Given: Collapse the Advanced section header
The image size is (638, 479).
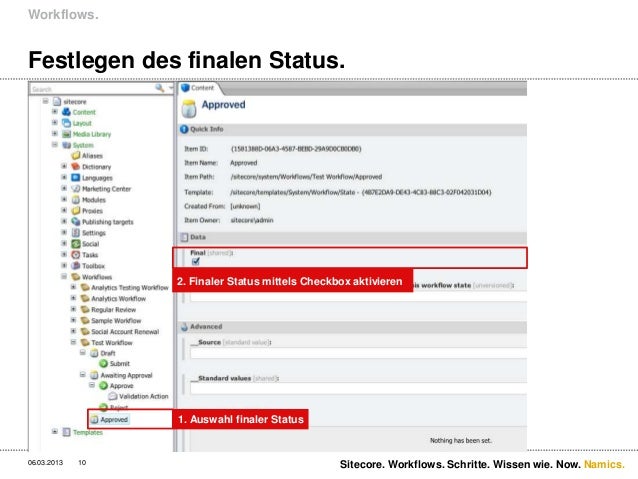Looking at the screenshot, I should tap(353, 327).
